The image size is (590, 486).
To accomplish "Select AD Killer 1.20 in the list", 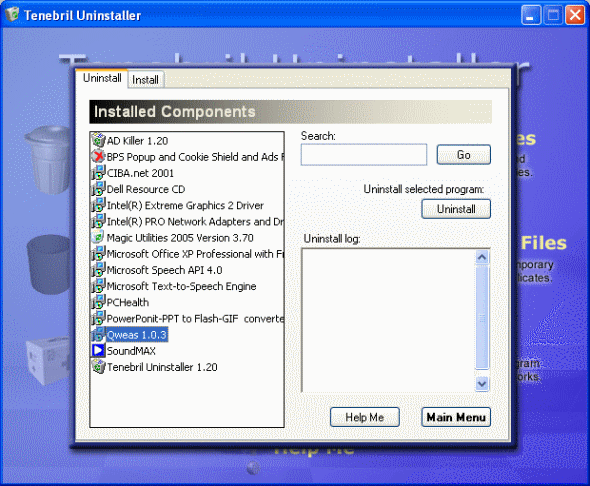I will (x=137, y=141).
